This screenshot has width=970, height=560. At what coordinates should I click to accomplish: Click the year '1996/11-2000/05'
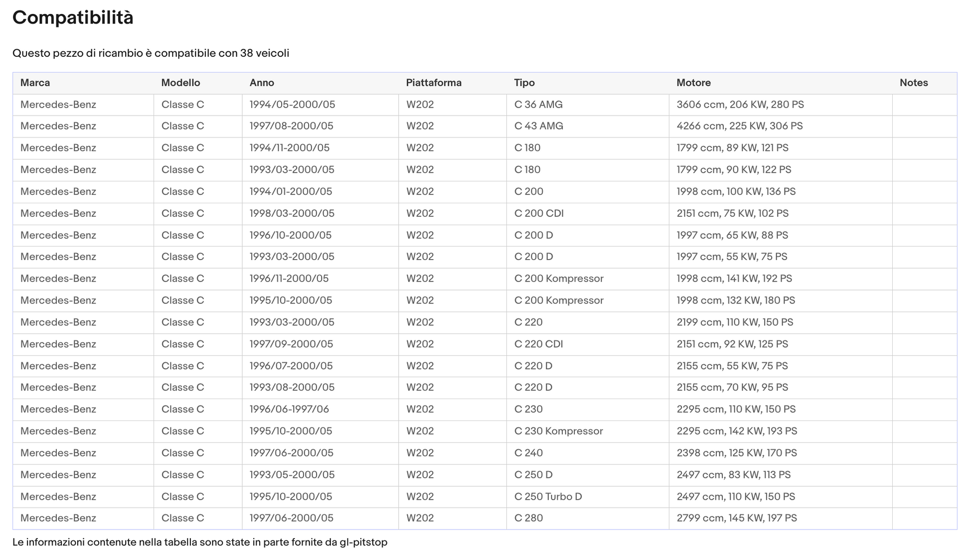coord(289,279)
